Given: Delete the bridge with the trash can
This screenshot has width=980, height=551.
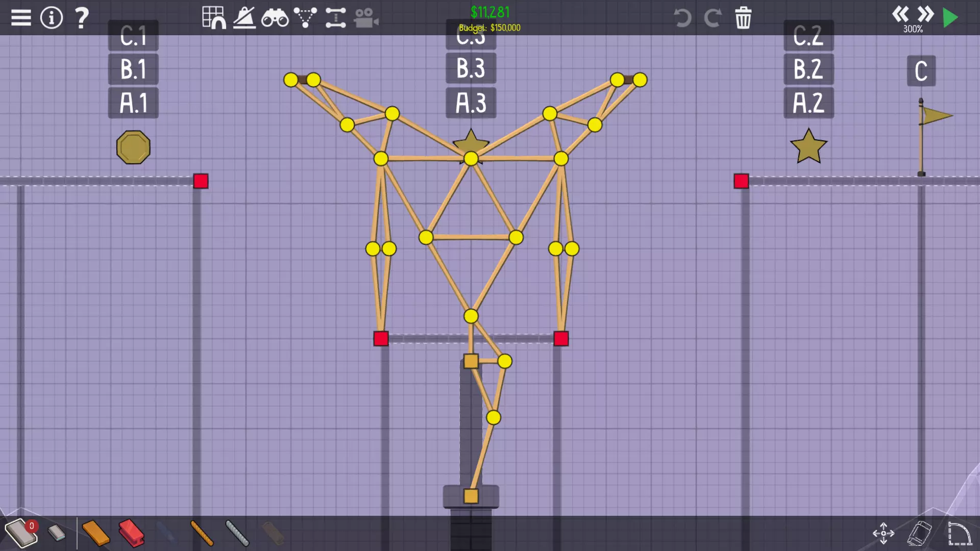Looking at the screenshot, I should tap(743, 18).
